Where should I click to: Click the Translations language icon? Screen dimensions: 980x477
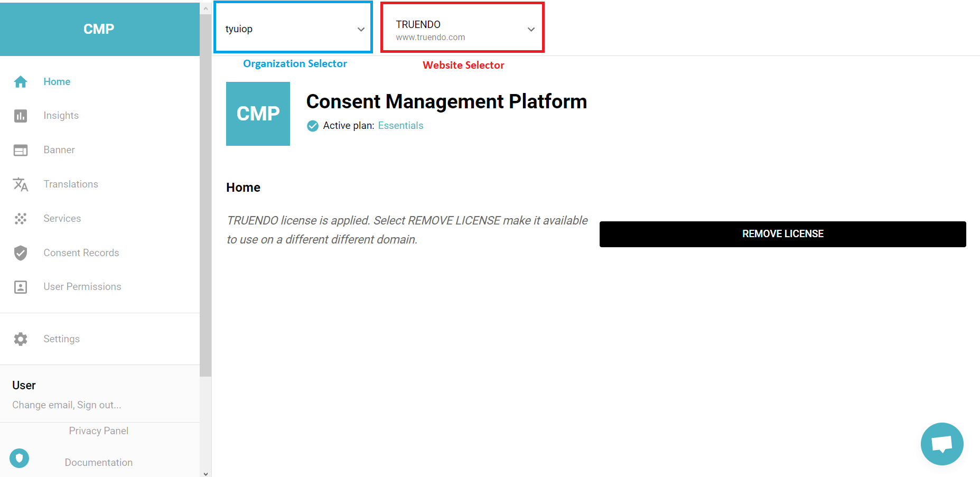21,184
